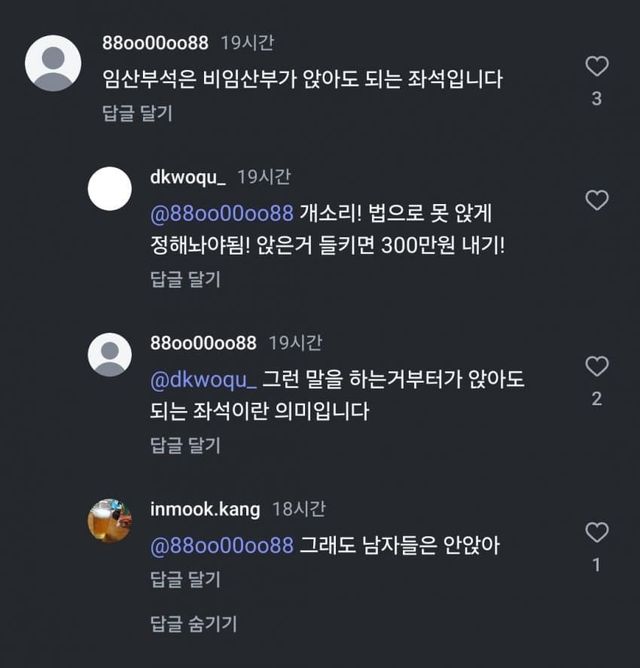This screenshot has width=640, height=668.
Task: Open 88oo00oo88 username on top comment
Action: coord(155,44)
